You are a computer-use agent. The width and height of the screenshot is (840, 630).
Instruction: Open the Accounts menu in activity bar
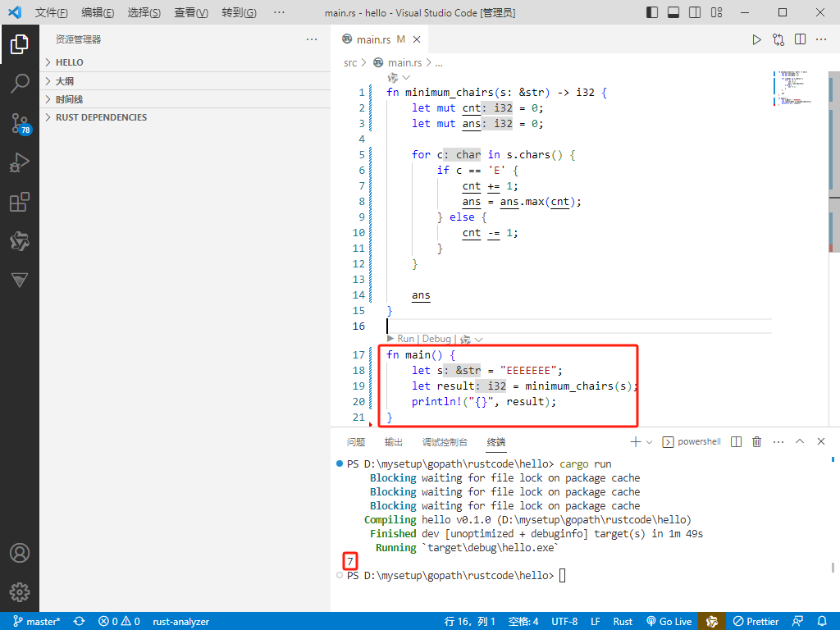tap(20, 553)
